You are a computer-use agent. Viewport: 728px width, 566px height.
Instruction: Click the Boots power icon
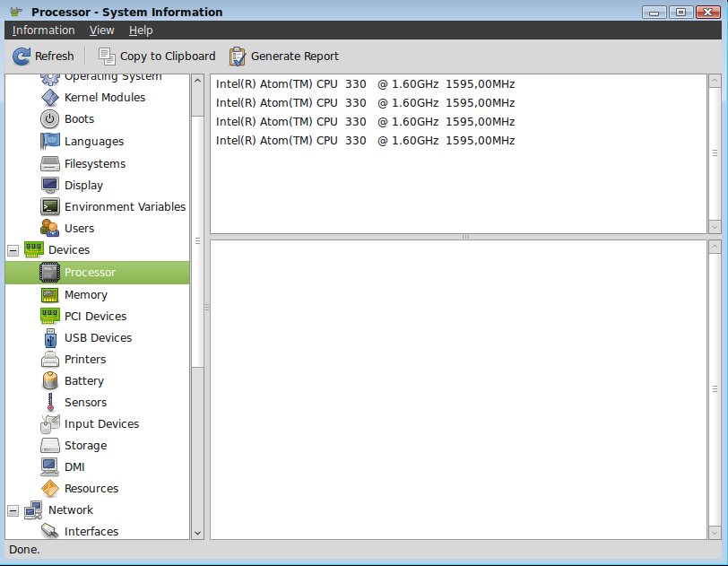click(49, 119)
